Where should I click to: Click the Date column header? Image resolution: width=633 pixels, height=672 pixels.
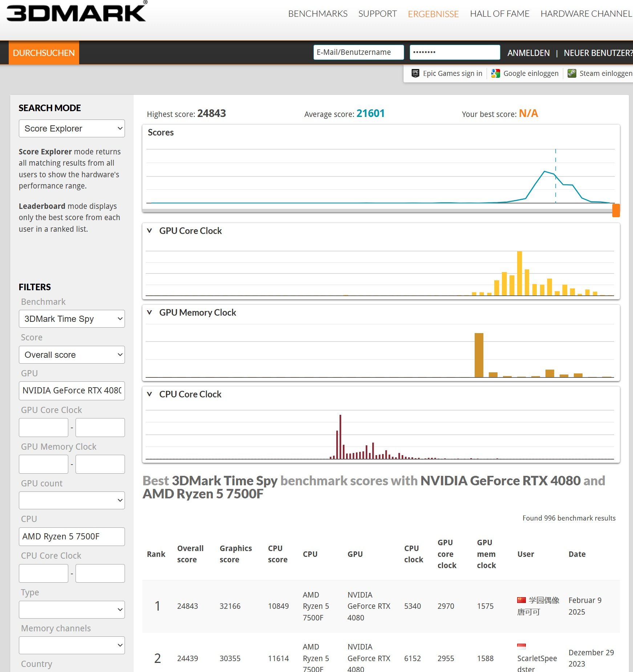pyautogui.click(x=577, y=554)
